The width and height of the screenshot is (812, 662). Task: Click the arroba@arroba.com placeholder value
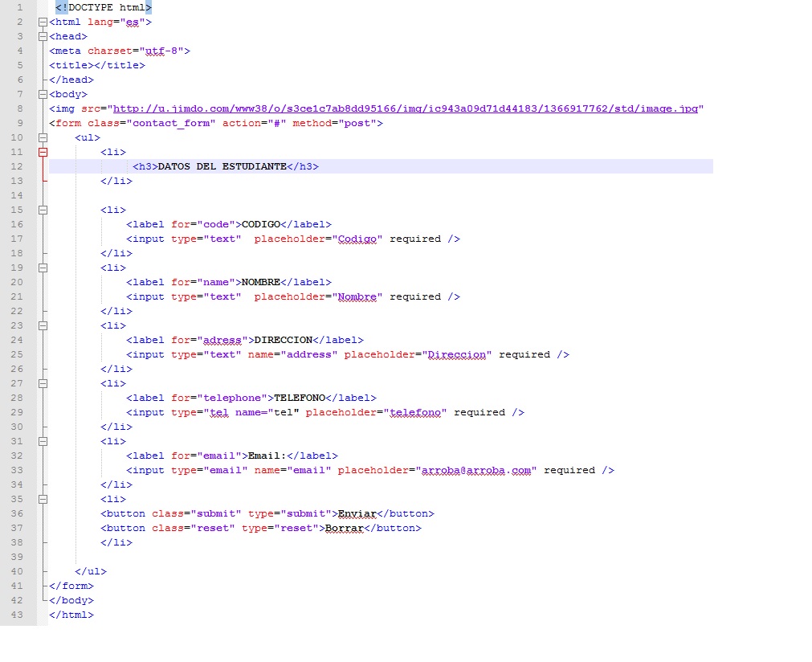[479, 470]
